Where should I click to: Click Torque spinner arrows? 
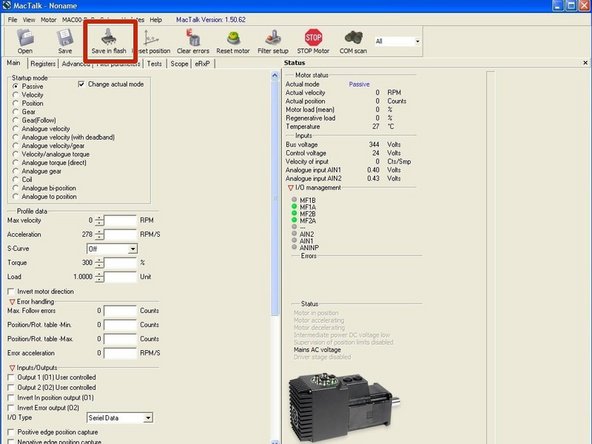point(99,263)
